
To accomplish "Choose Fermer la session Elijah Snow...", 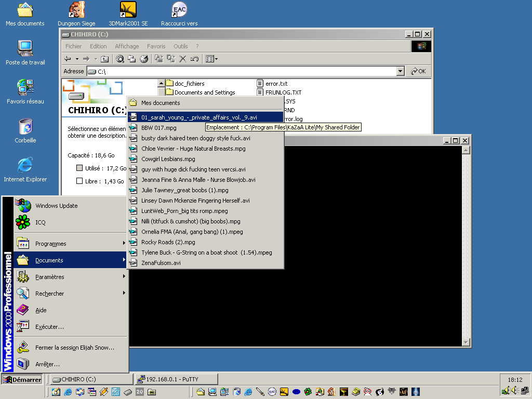I will (70, 348).
